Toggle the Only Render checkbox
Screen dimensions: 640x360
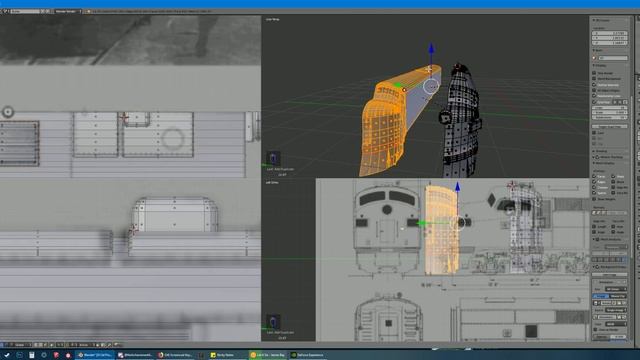(x=595, y=73)
